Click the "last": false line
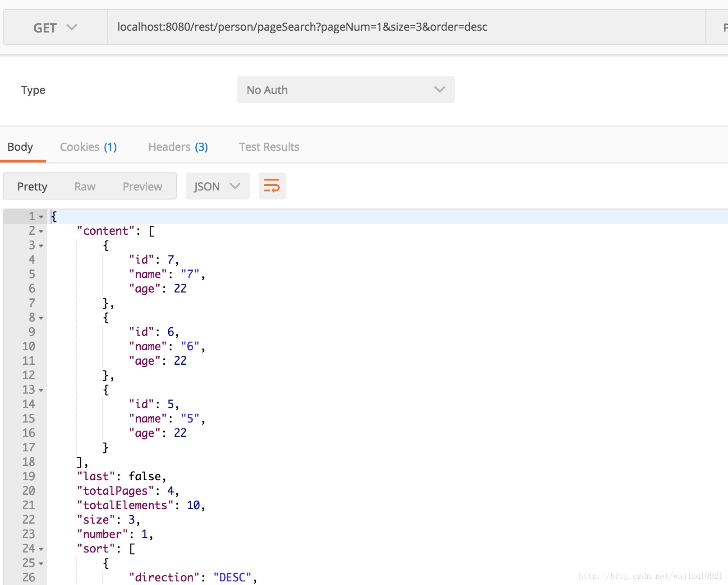Image resolution: width=728 pixels, height=585 pixels. coord(121,476)
